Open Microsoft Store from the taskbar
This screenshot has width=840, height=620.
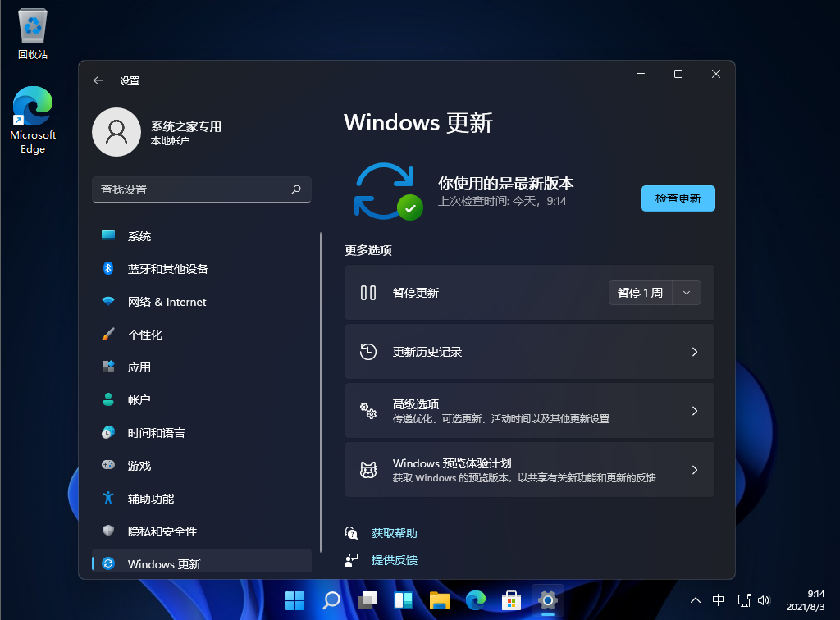point(512,600)
